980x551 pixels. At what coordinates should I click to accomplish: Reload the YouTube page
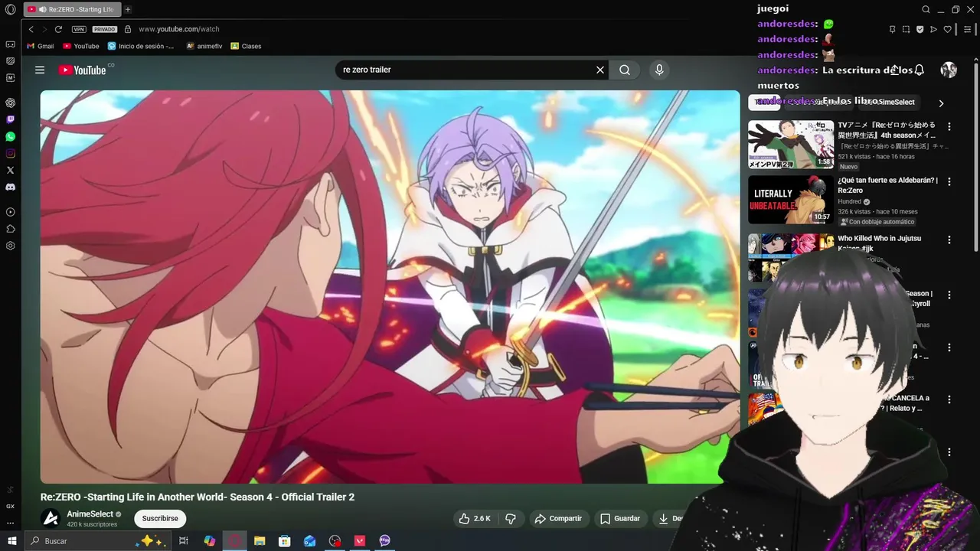(58, 29)
